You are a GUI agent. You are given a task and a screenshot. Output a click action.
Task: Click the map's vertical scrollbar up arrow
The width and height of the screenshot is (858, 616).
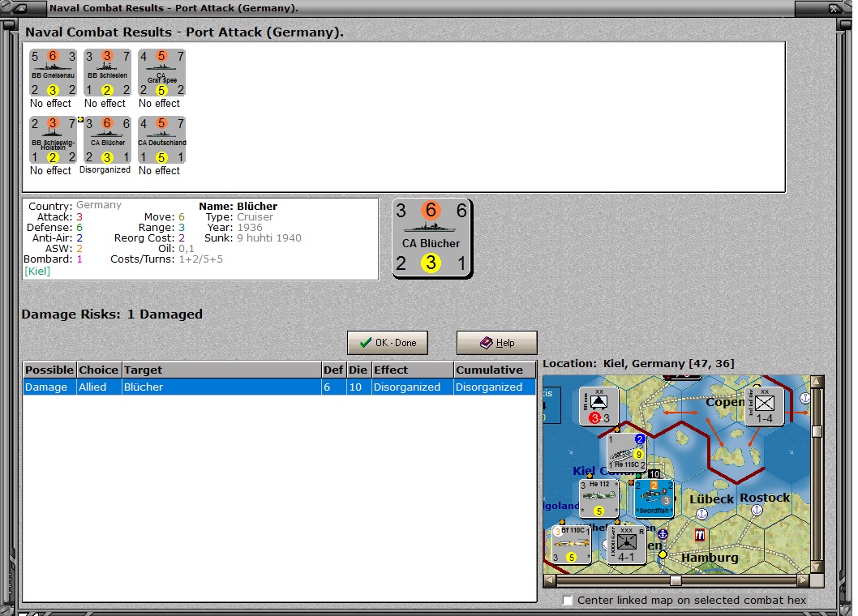tap(817, 381)
